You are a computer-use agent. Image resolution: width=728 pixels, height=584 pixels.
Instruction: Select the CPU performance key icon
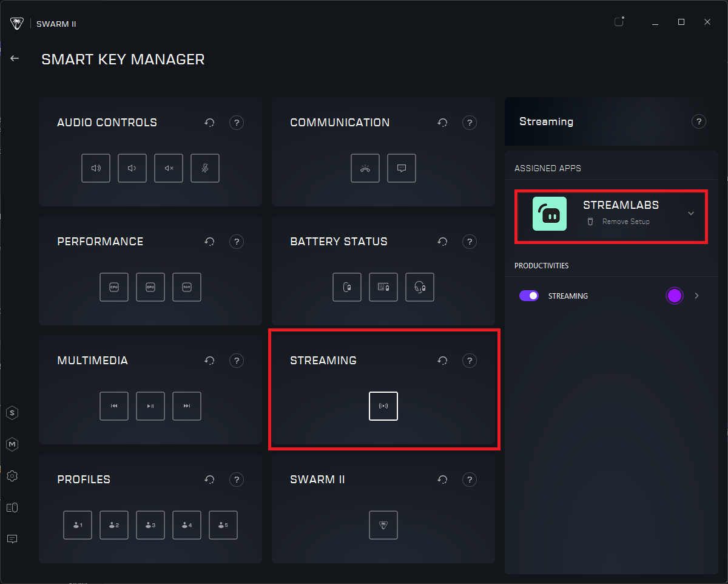tap(114, 287)
